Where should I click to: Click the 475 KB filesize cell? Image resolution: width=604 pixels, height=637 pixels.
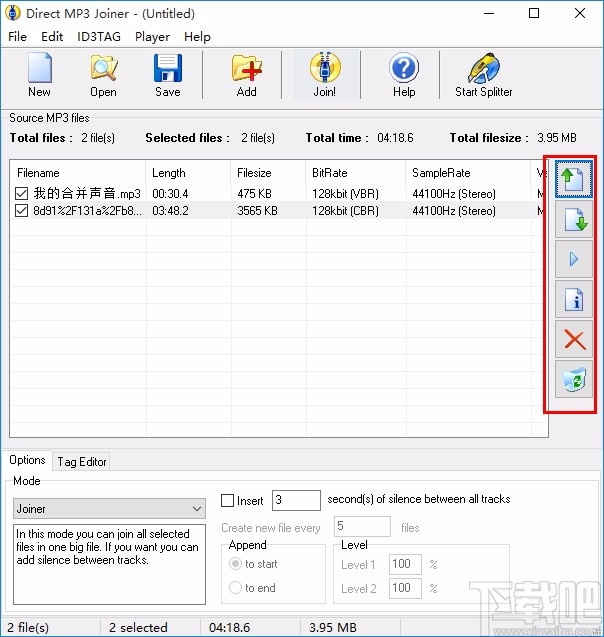tap(254, 194)
